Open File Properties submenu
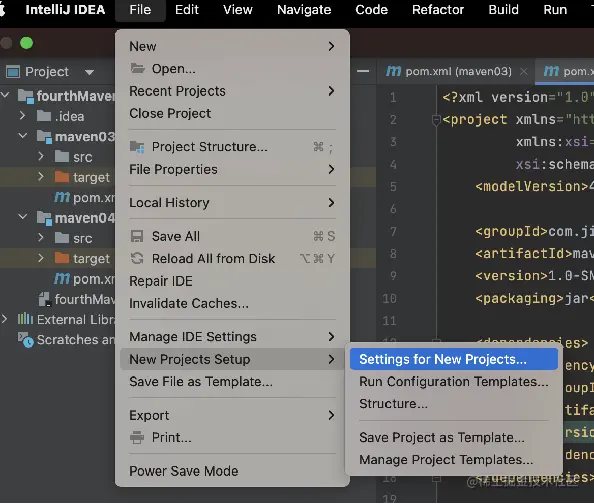594x504 pixels. (232, 169)
